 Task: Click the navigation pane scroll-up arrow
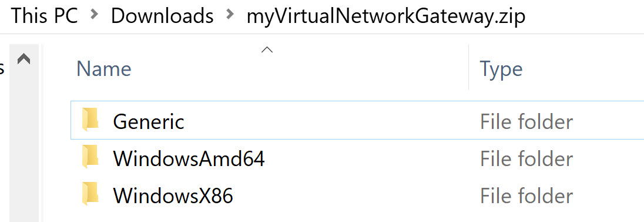(x=24, y=59)
